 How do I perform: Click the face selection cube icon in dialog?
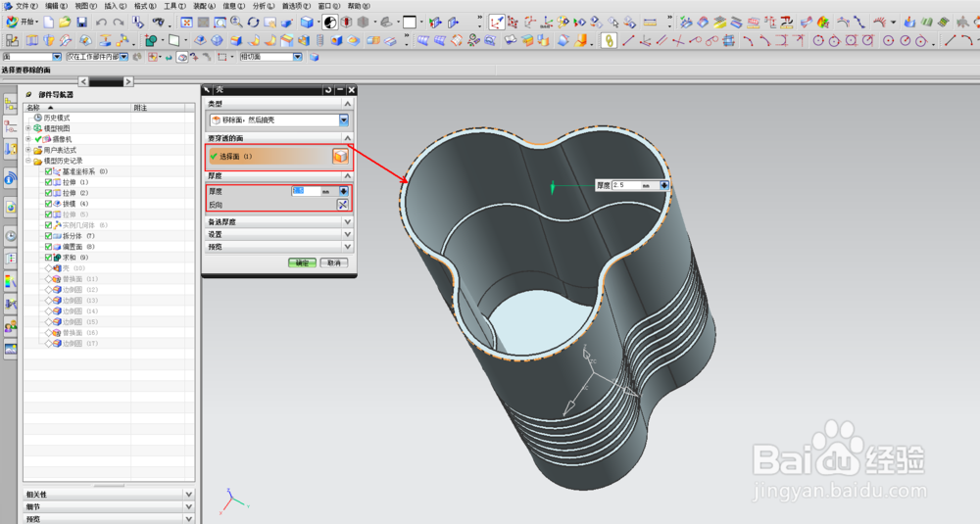(340, 156)
